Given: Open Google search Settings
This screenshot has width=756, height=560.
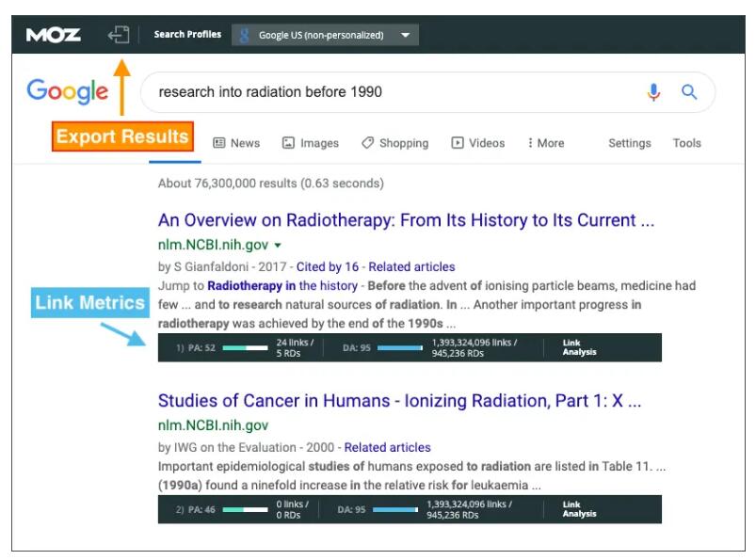Looking at the screenshot, I should pos(629,143).
